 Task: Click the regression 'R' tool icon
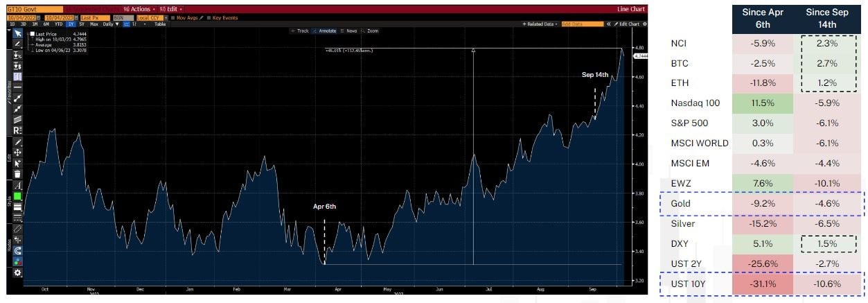tap(17, 130)
